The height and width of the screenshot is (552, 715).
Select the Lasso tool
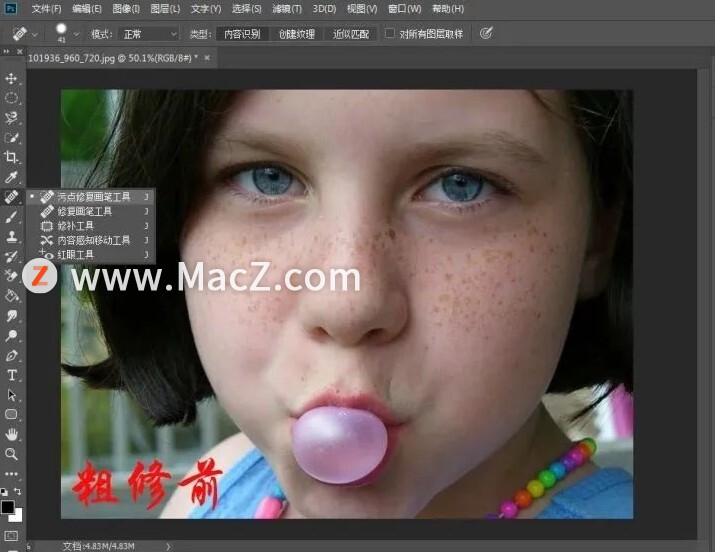(x=11, y=118)
